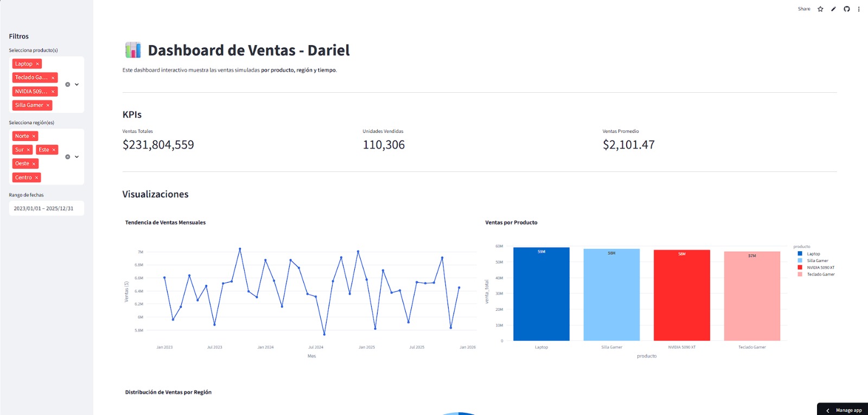Image resolution: width=868 pixels, height=415 pixels.
Task: Star this app as a favorite
Action: [x=820, y=9]
